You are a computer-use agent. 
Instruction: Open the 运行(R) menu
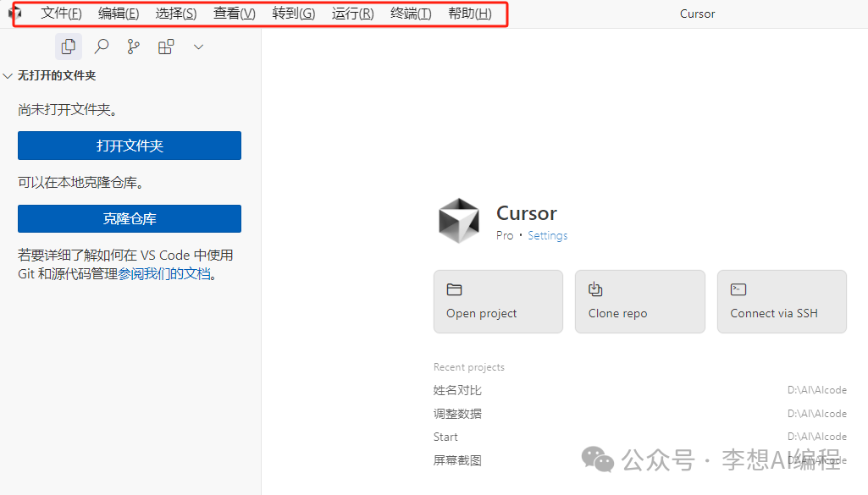tap(352, 14)
